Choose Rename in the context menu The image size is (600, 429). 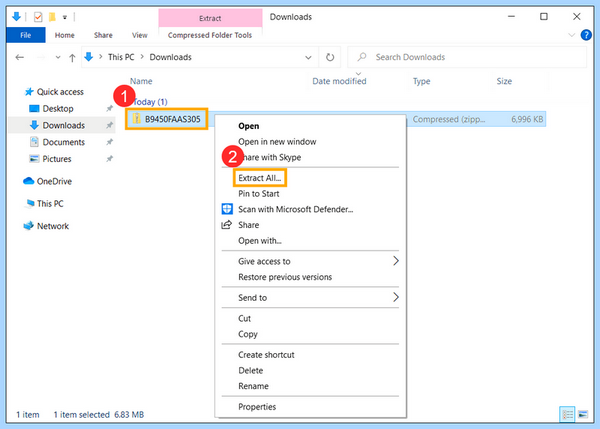click(253, 386)
